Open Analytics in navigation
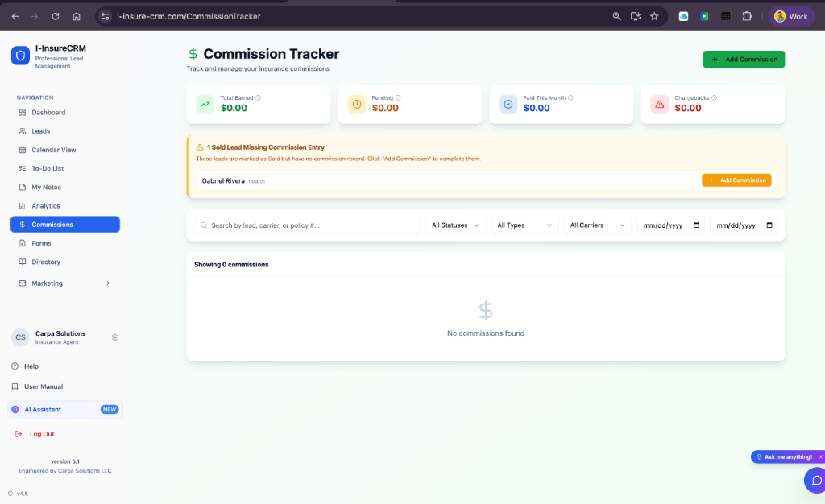825x504 pixels. (x=64, y=206)
